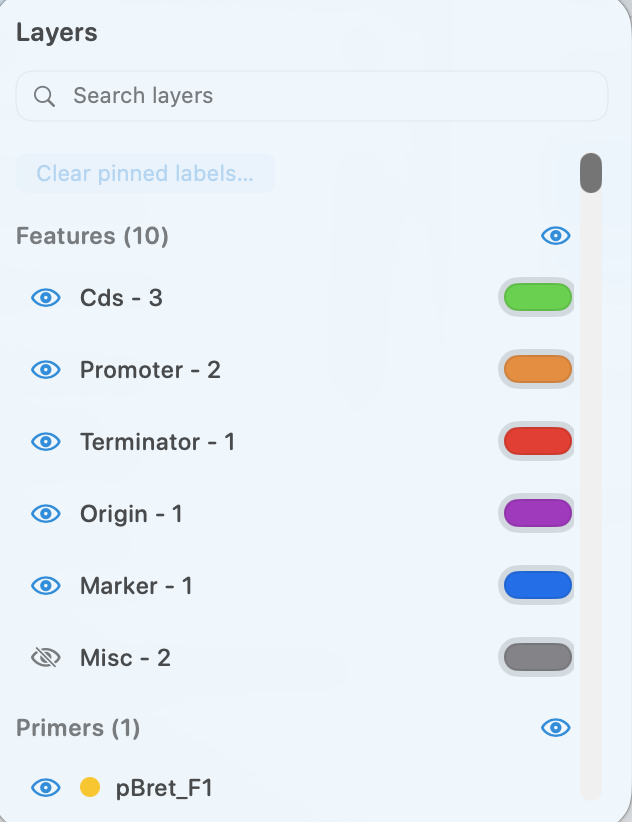
Task: Toggle visibility of the Promoter layer
Action: (45, 369)
